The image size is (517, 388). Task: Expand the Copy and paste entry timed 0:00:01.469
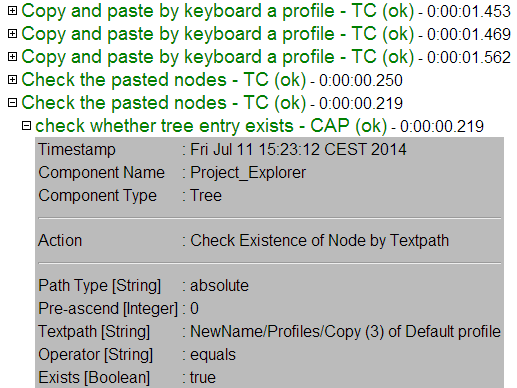coord(12,34)
